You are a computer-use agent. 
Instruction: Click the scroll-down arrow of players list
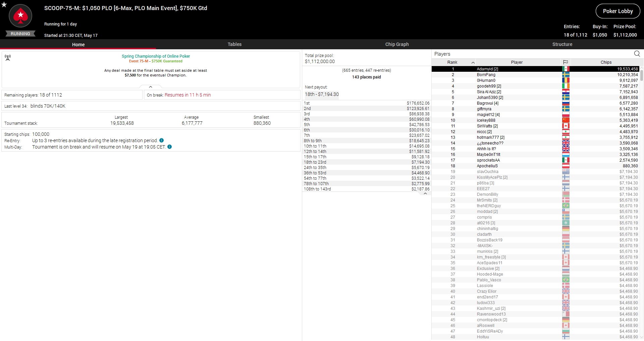(x=642, y=337)
